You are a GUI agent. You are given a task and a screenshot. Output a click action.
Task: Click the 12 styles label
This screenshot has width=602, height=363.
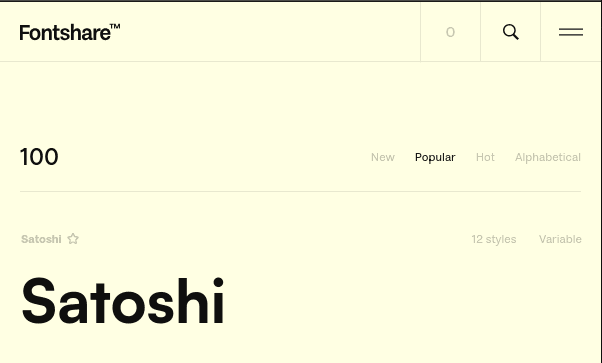pyautogui.click(x=494, y=239)
